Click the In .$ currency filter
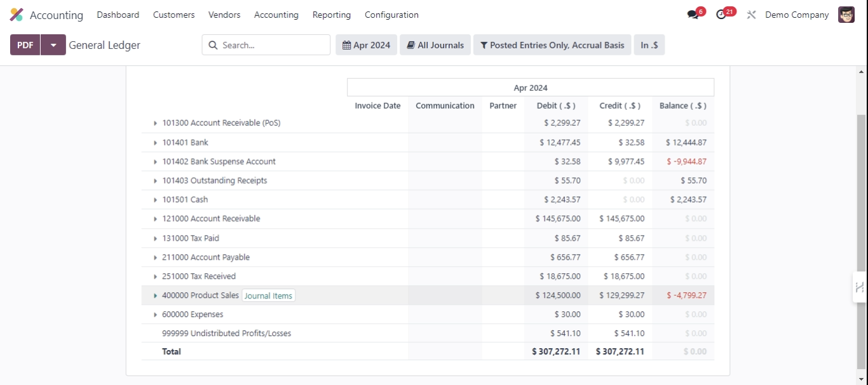 coord(649,44)
